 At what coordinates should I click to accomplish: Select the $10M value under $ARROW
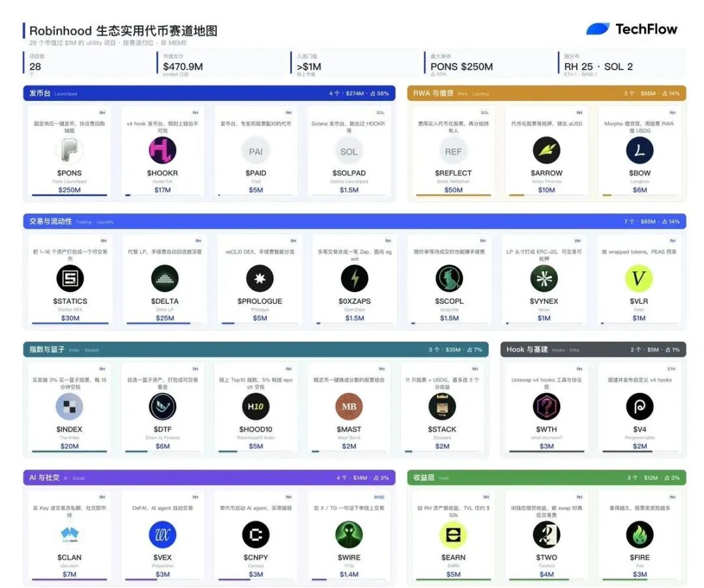(546, 190)
